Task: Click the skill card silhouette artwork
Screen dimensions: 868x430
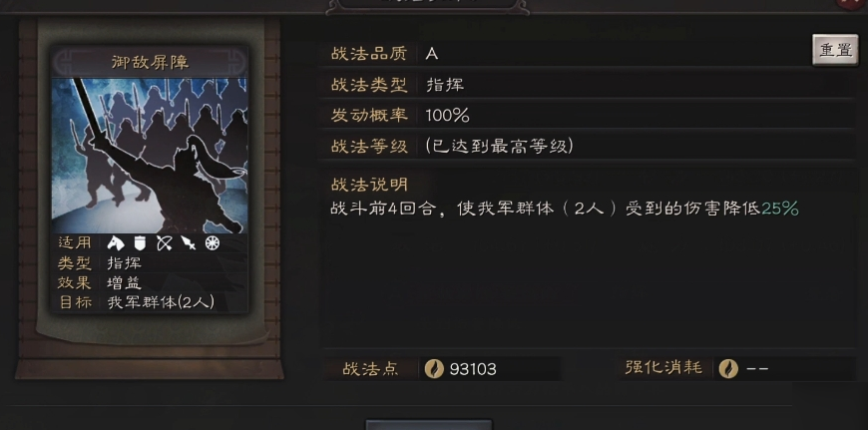Action: [x=150, y=156]
